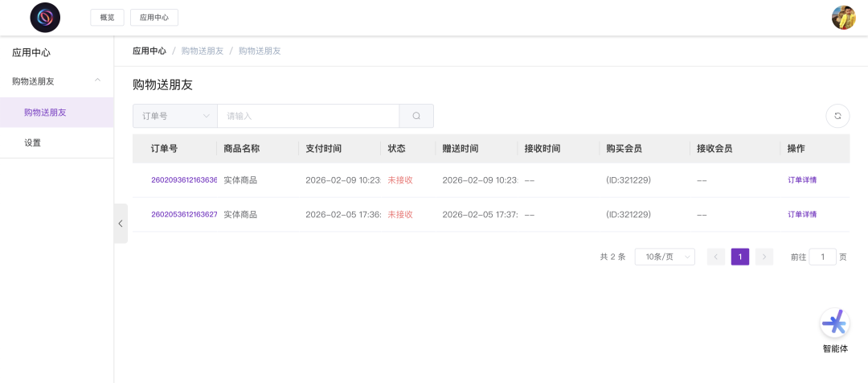This screenshot has width=868, height=383.
Task: Click the app logo in top-left
Action: pos(45,17)
